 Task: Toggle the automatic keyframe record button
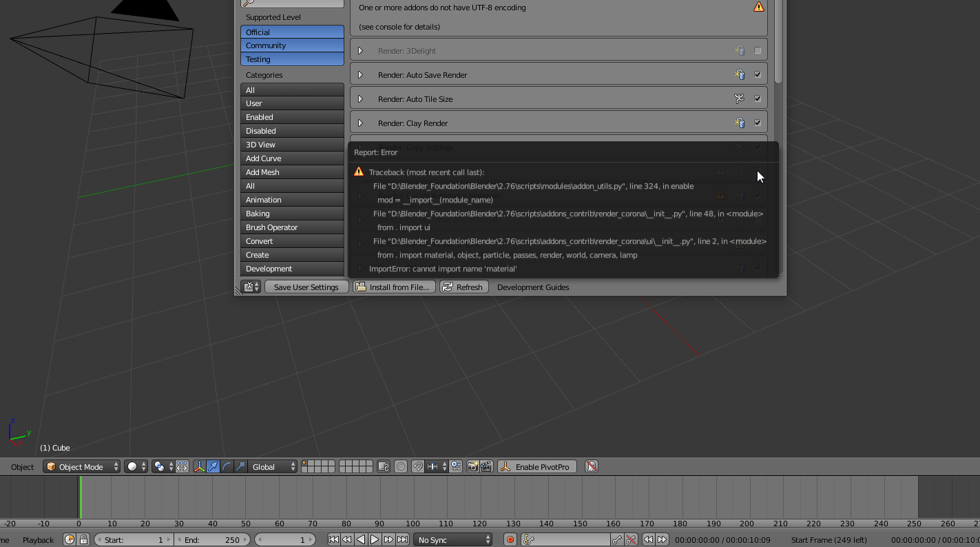[510, 539]
